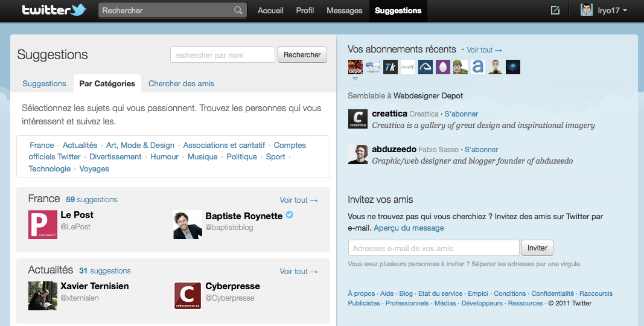The image size is (644, 326).
Task: Select the Associations et caritatif category
Action: [224, 145]
